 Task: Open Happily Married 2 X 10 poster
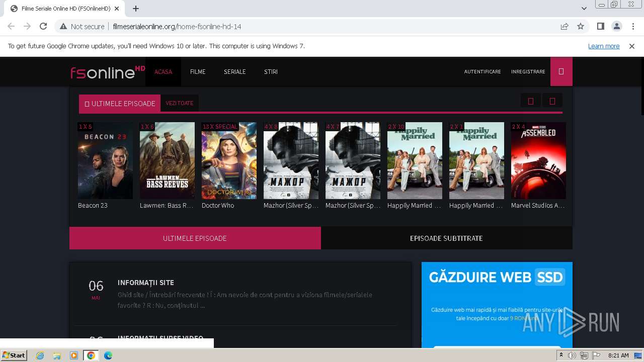pyautogui.click(x=415, y=160)
